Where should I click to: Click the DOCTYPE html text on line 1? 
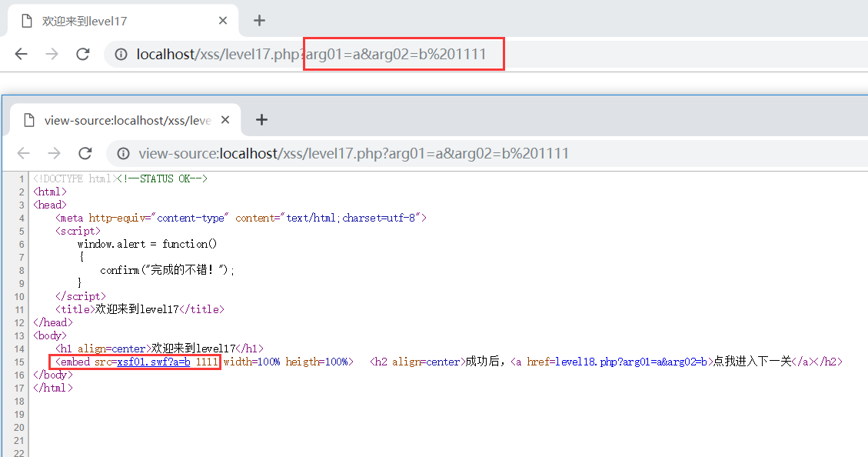(x=75, y=178)
